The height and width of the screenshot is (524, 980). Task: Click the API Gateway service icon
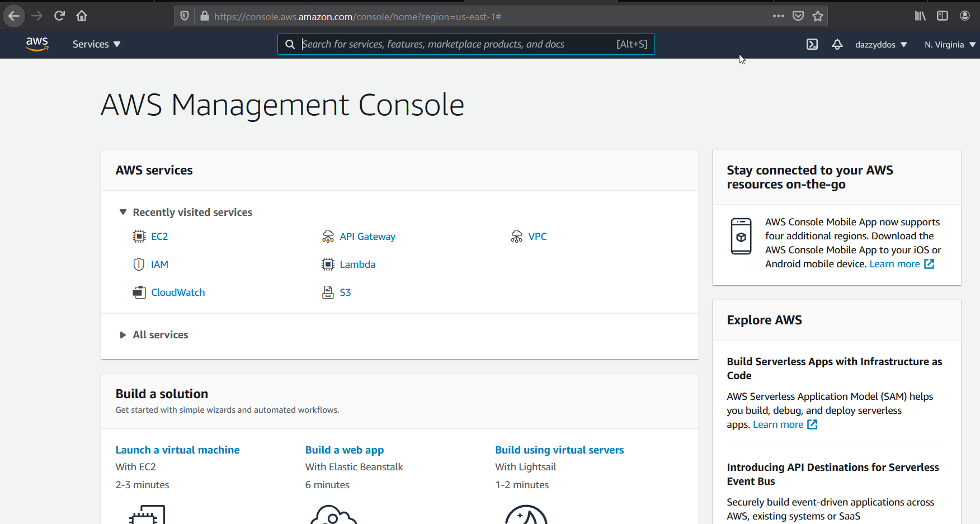[328, 237]
